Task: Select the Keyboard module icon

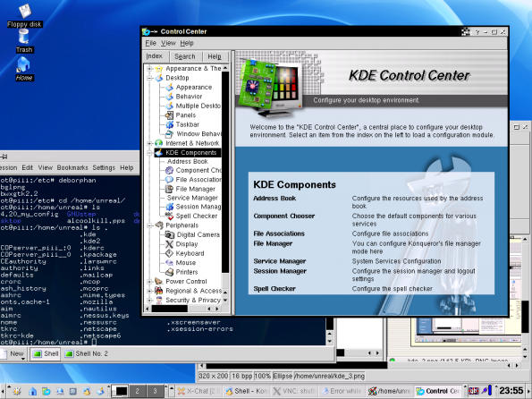Action: pos(169,253)
